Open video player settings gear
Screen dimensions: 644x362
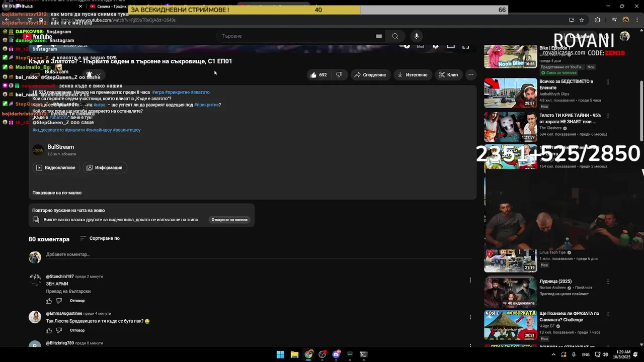tap(436, 46)
